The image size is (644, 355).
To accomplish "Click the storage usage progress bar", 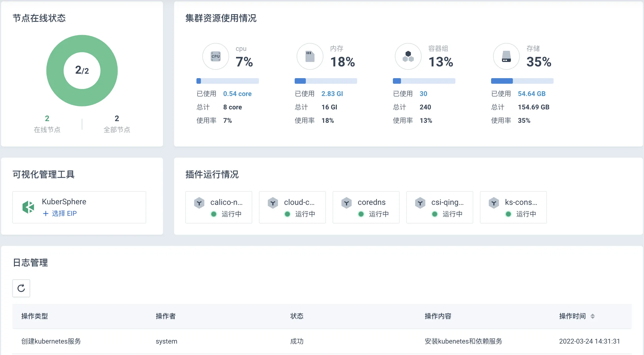I will (522, 81).
